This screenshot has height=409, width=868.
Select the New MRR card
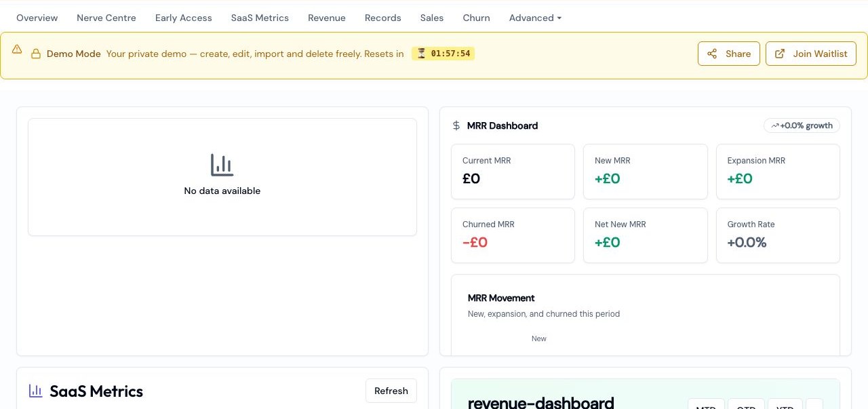pos(646,172)
